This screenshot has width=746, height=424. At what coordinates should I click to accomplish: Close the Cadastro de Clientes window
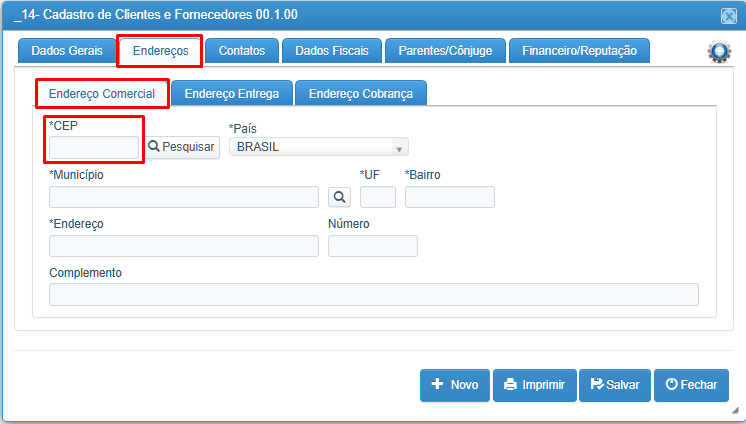click(x=728, y=16)
